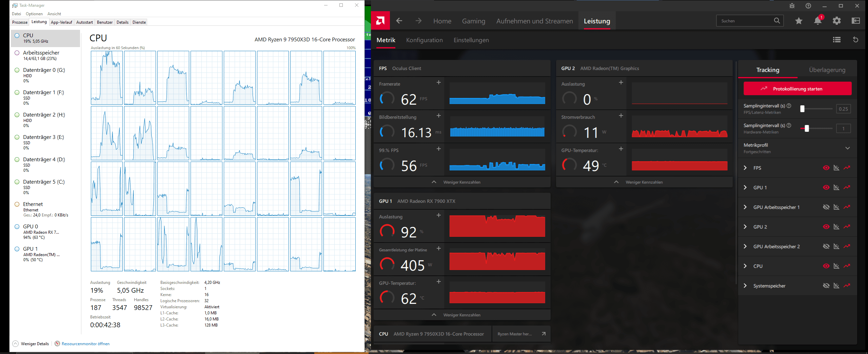Click the red trend-line icon in GPU Arbeitsspeicher 1 row

[847, 207]
